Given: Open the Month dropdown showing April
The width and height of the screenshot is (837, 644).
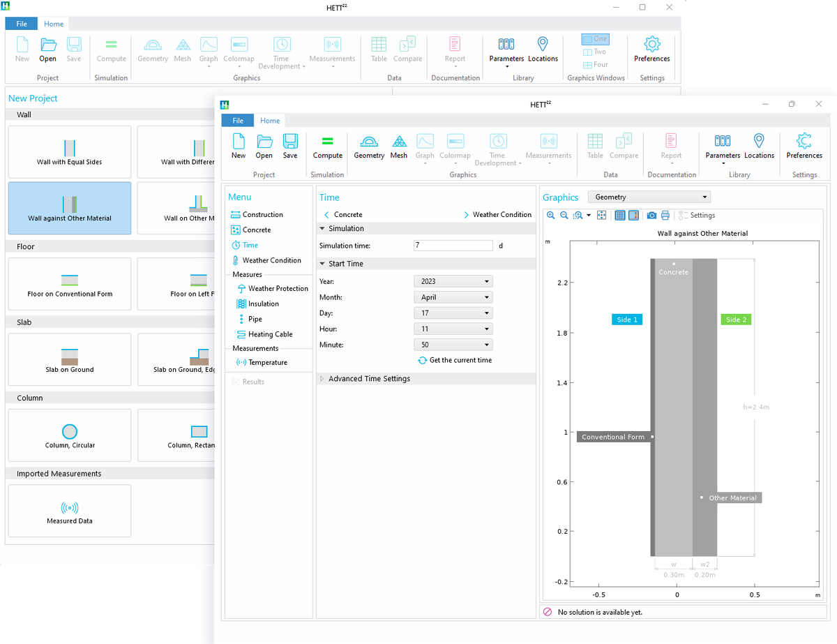Looking at the screenshot, I should [453, 297].
